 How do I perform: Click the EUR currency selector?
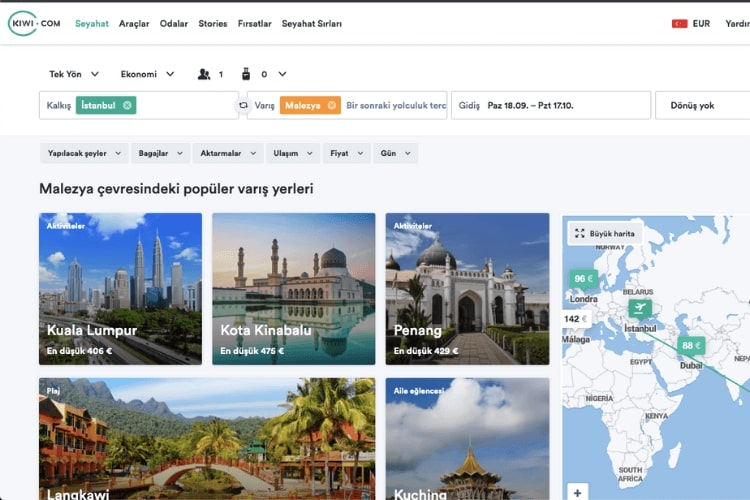[x=701, y=23]
